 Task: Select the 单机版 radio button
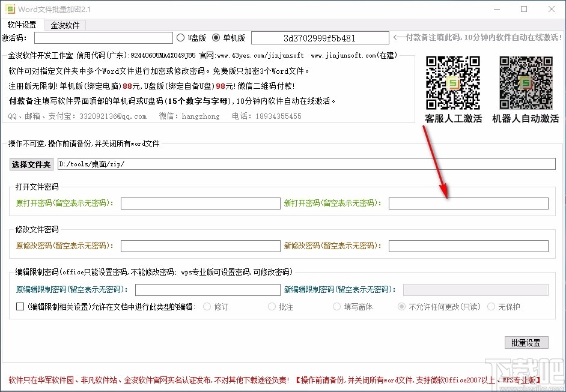(216, 37)
